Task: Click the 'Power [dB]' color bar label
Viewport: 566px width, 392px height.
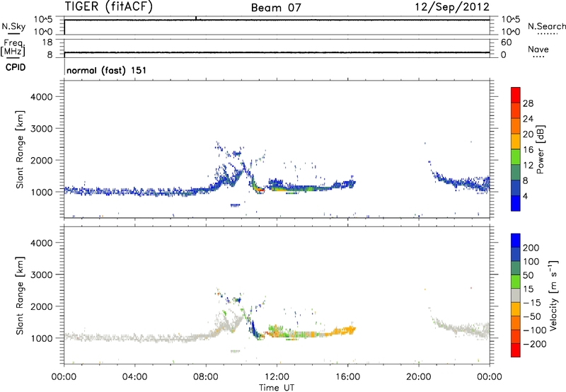Action: (540, 149)
